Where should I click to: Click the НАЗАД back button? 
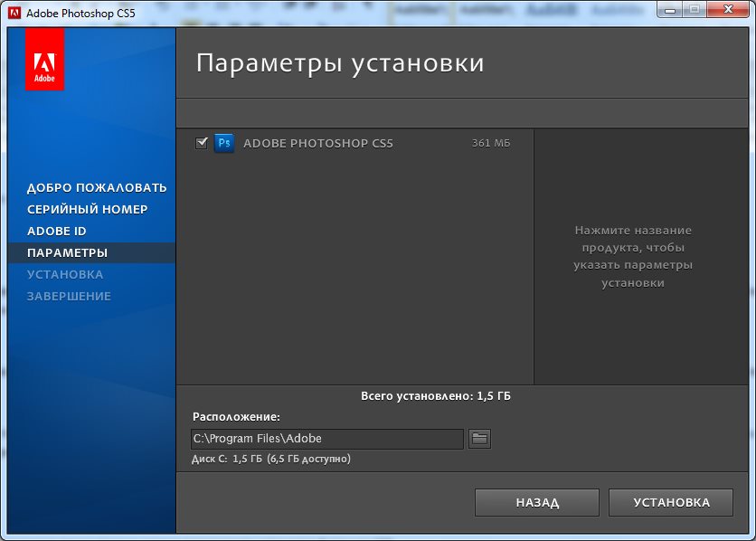pyautogui.click(x=536, y=502)
